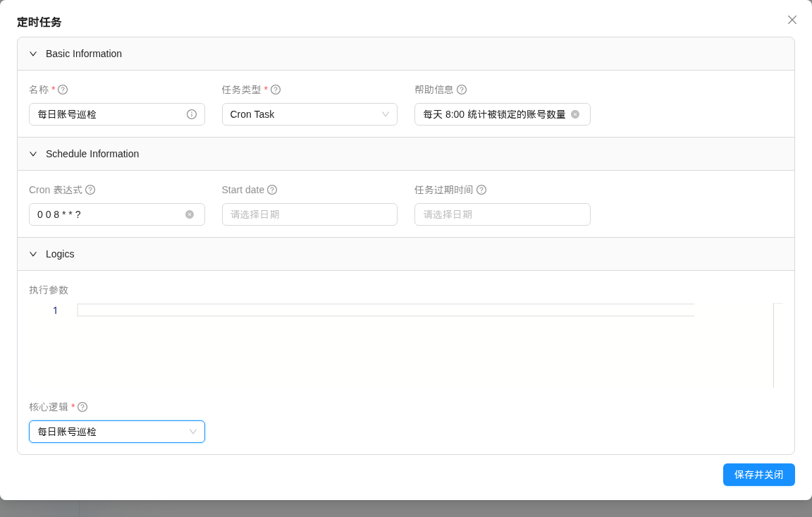812x517 pixels.
Task: Click the 名称 input field
Action: coord(117,114)
